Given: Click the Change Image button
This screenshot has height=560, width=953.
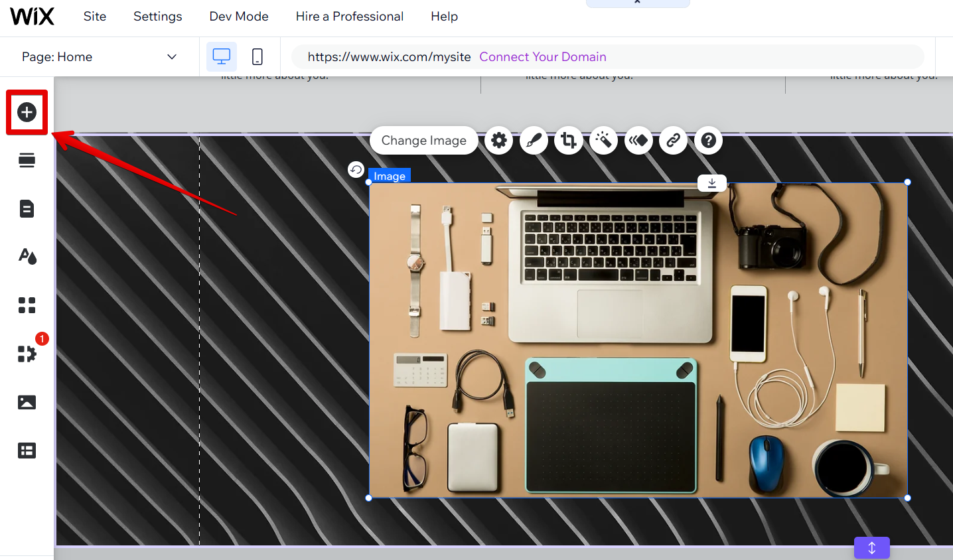Looking at the screenshot, I should click(423, 141).
